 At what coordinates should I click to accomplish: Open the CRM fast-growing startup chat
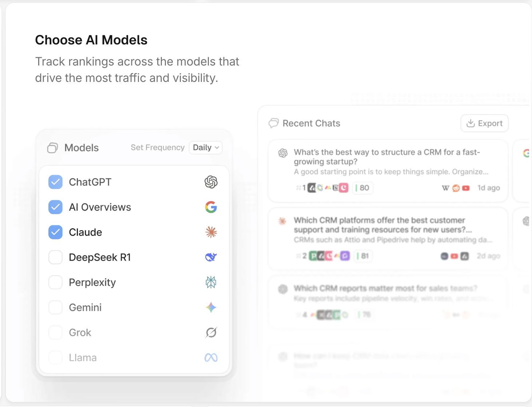coord(388,171)
